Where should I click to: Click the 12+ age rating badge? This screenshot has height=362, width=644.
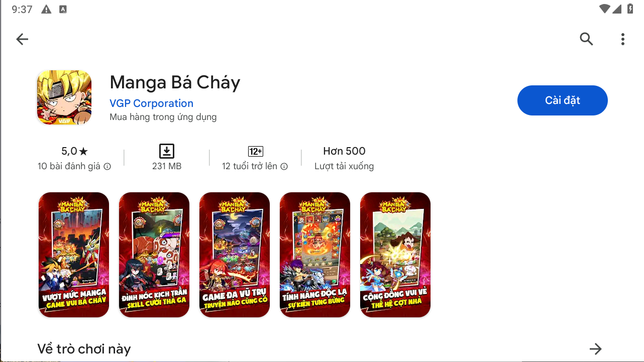[x=256, y=152]
